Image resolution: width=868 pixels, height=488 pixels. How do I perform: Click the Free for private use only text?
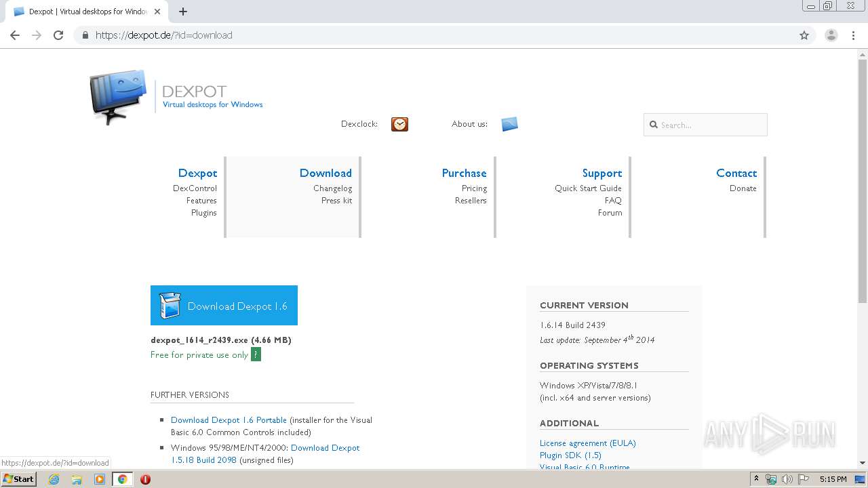tap(199, 355)
